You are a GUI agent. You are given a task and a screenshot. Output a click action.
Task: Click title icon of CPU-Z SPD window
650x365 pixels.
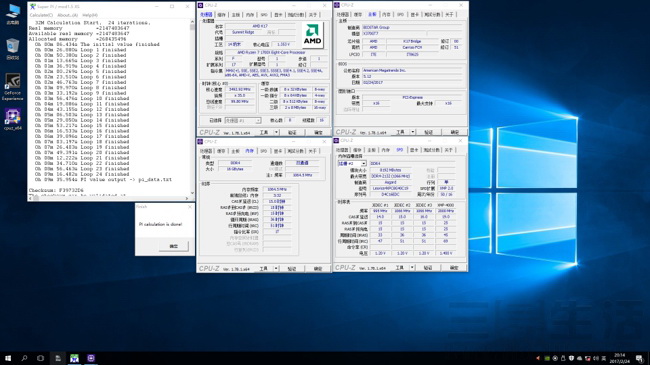[x=337, y=141]
